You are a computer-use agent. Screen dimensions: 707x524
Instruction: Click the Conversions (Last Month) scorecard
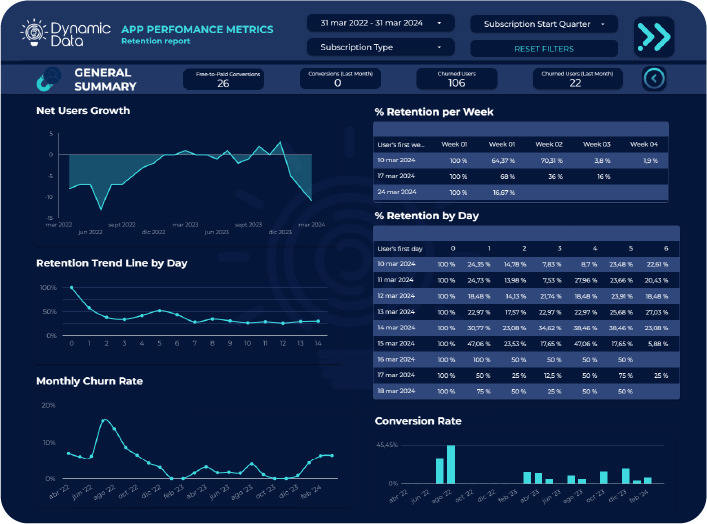tap(337, 79)
